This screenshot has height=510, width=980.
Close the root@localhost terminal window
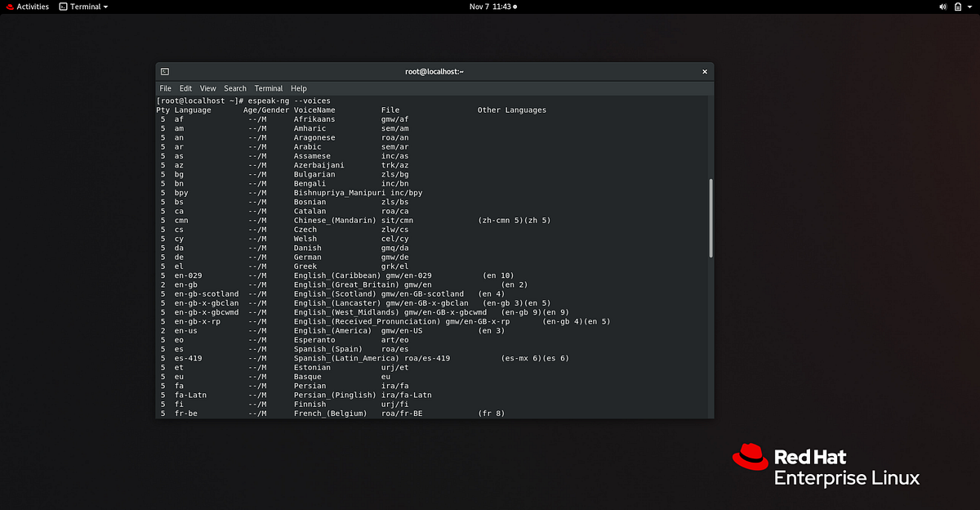(704, 71)
